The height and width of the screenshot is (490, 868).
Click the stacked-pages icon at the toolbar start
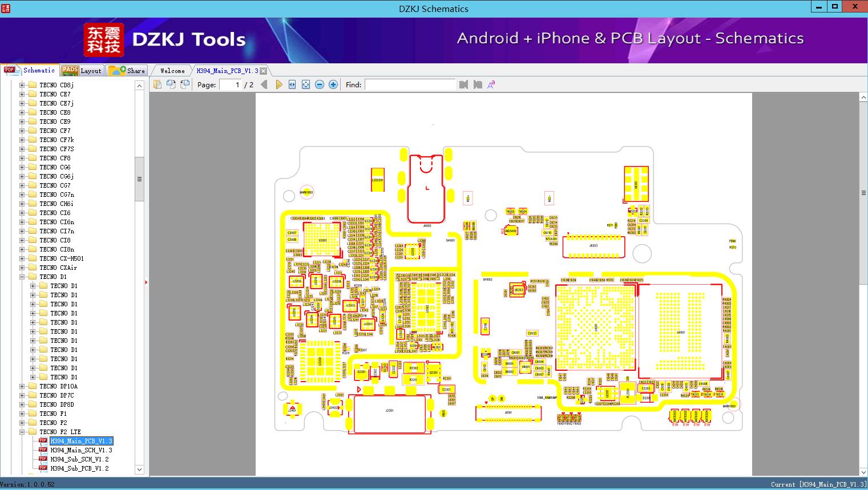tap(158, 84)
